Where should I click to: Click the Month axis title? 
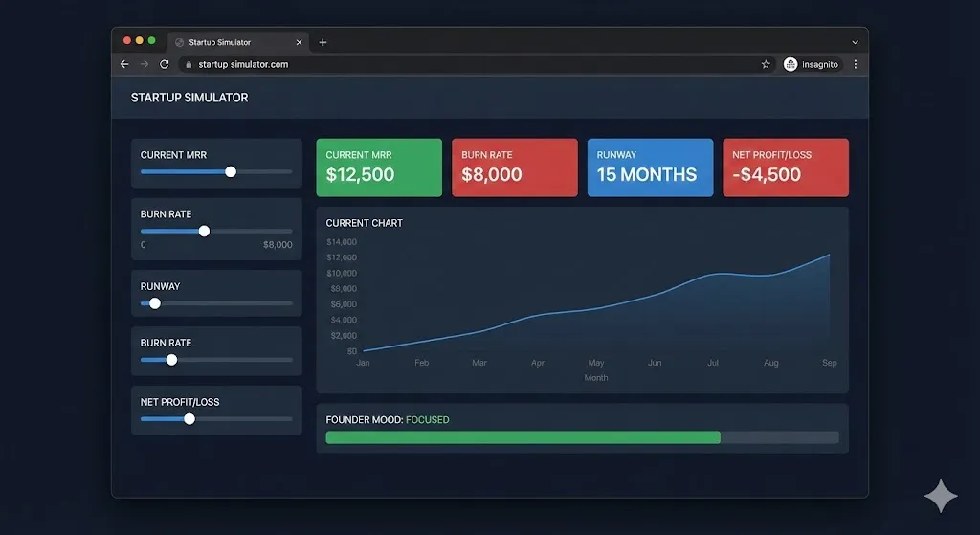tap(595, 377)
